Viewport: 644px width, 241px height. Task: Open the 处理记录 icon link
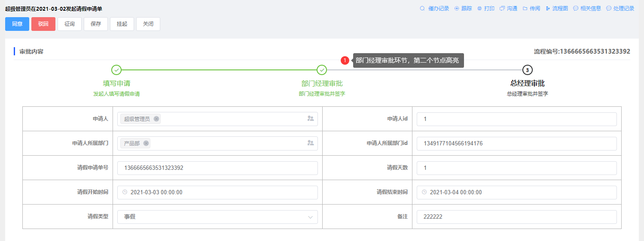click(x=620, y=9)
